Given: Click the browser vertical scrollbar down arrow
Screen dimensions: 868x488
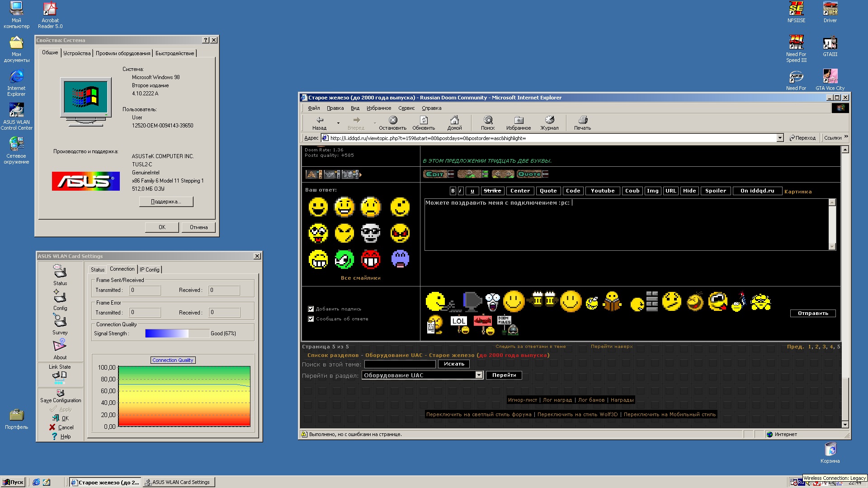Looking at the screenshot, I should [845, 425].
